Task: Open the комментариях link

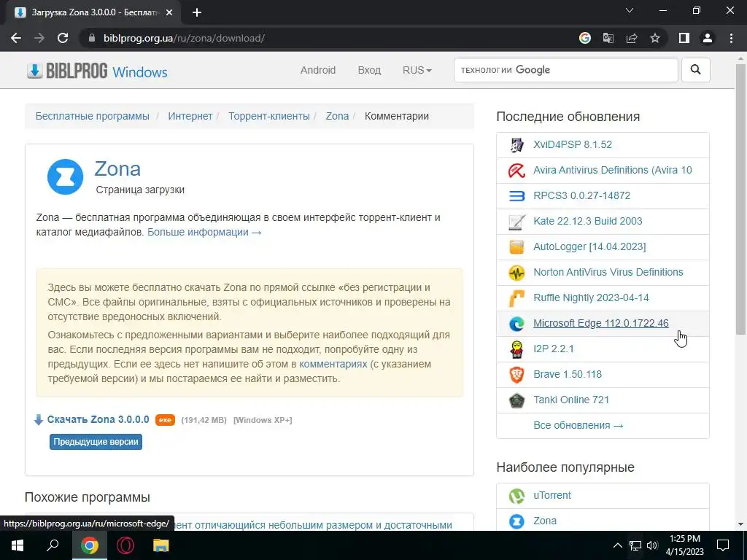Action: click(x=333, y=365)
